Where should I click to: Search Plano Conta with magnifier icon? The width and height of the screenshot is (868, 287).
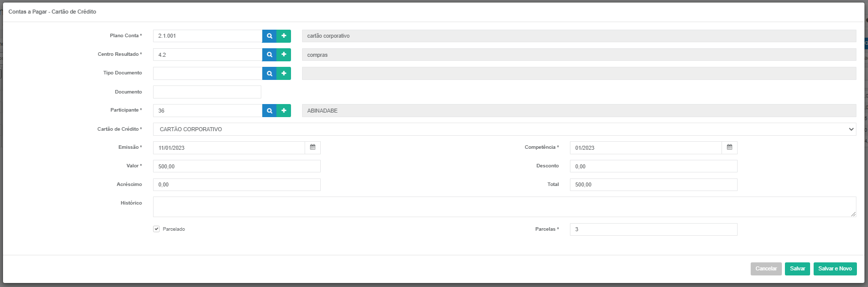[269, 36]
